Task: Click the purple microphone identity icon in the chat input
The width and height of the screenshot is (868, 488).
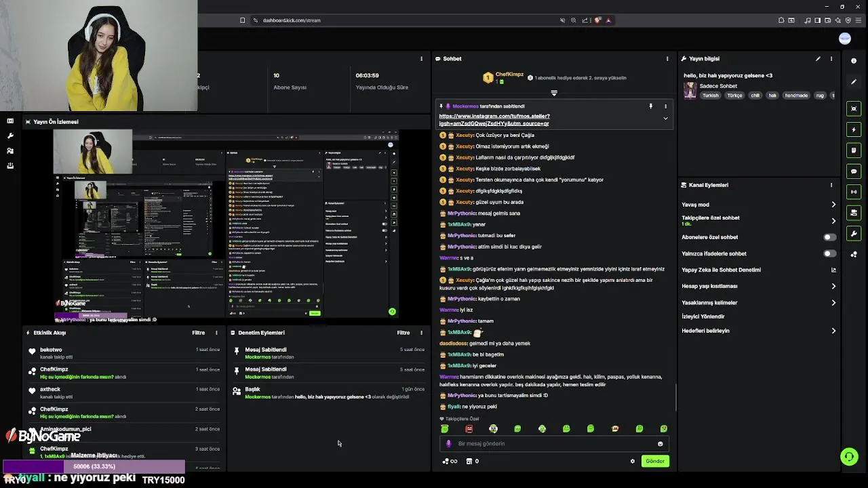Action: [x=448, y=444]
